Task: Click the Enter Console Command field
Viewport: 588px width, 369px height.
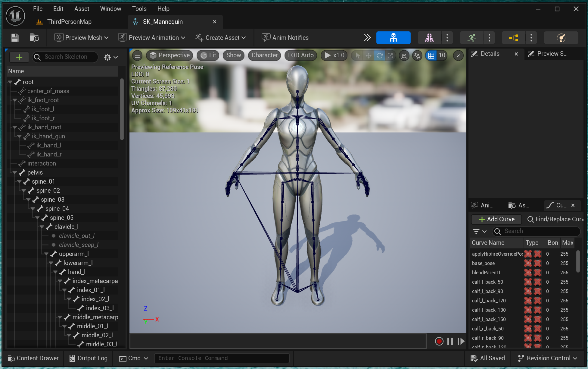Action: pyautogui.click(x=222, y=358)
